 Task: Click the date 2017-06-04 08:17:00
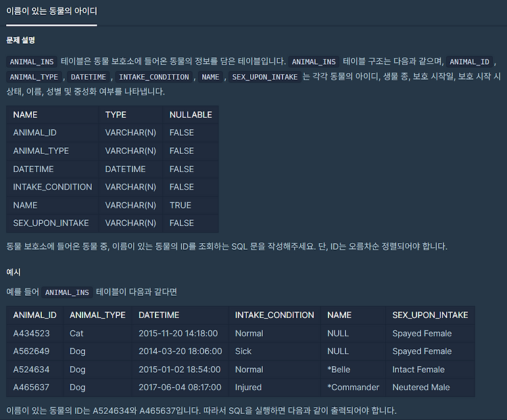180,388
